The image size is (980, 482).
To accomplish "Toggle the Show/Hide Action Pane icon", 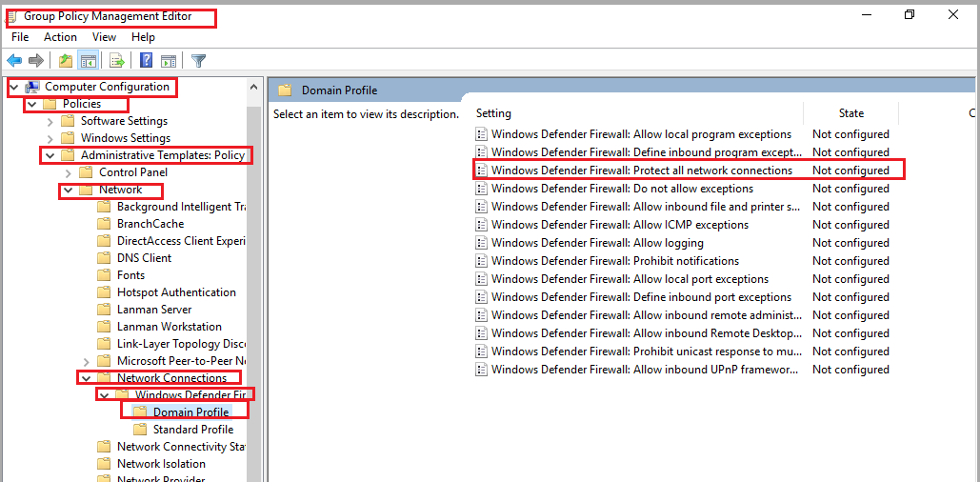I will tap(169, 61).
